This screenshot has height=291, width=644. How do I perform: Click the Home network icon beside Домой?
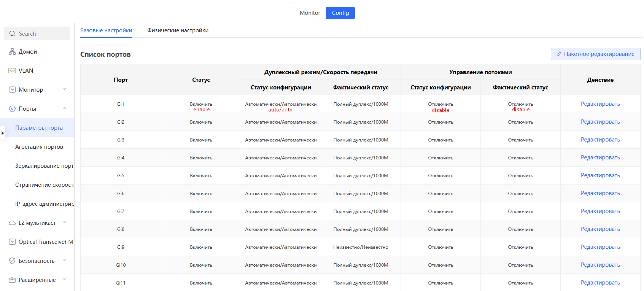pos(12,52)
